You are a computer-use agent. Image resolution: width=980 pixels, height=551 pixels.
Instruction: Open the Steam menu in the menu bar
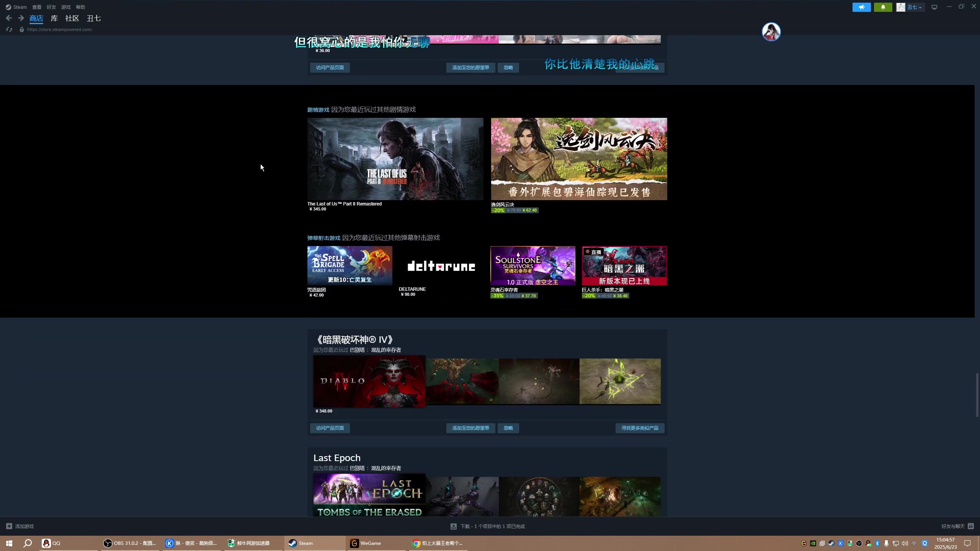coord(20,7)
